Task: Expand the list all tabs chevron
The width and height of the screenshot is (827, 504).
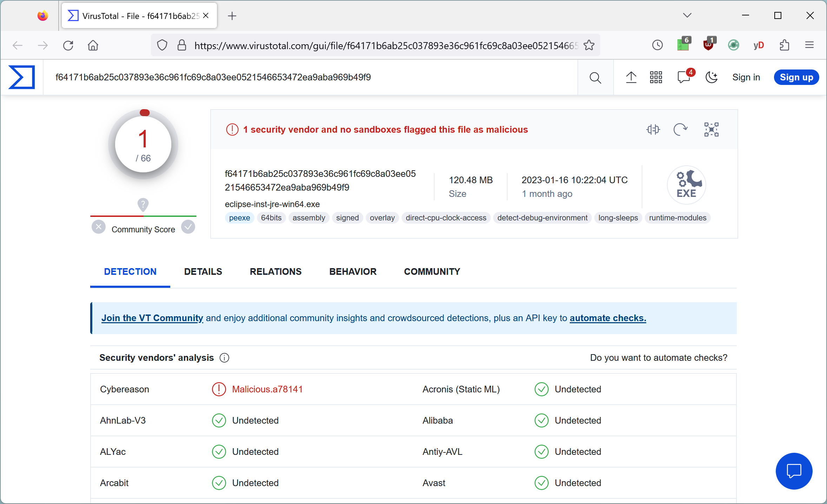Action: (x=687, y=15)
